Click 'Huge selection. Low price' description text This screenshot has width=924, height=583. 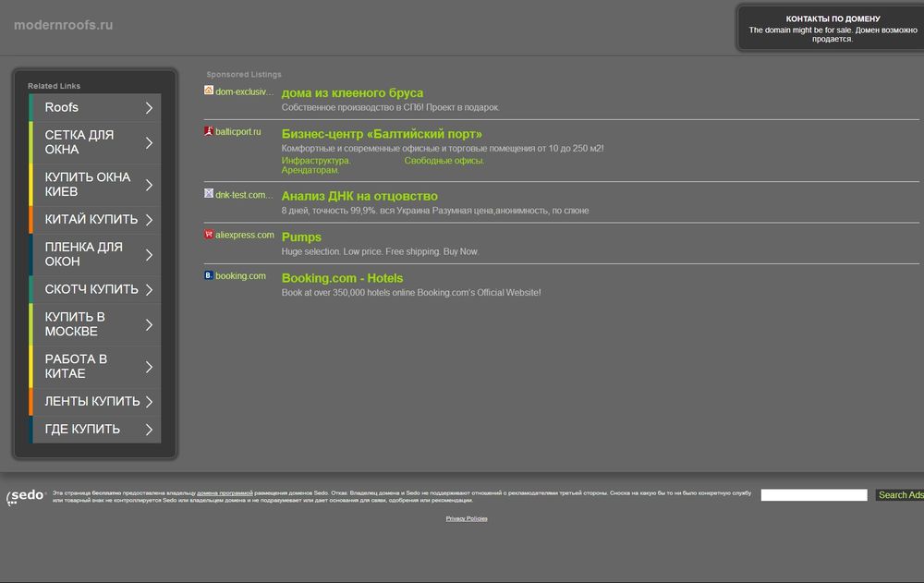(380, 251)
